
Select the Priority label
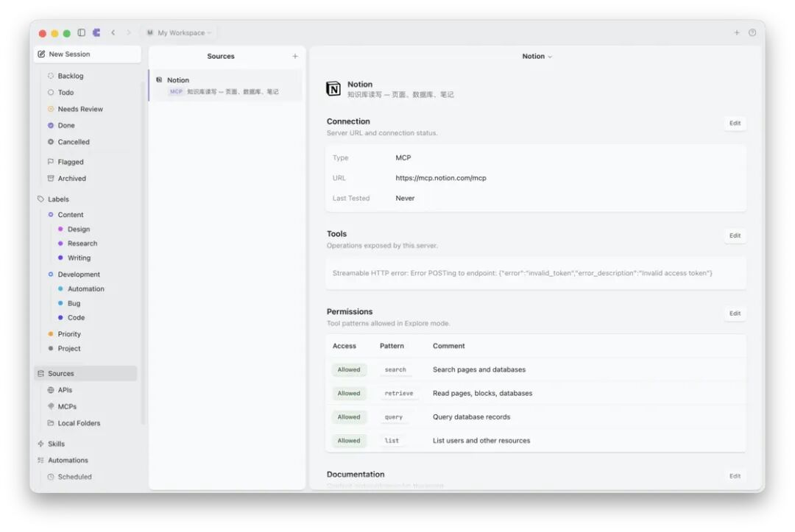[69, 334]
